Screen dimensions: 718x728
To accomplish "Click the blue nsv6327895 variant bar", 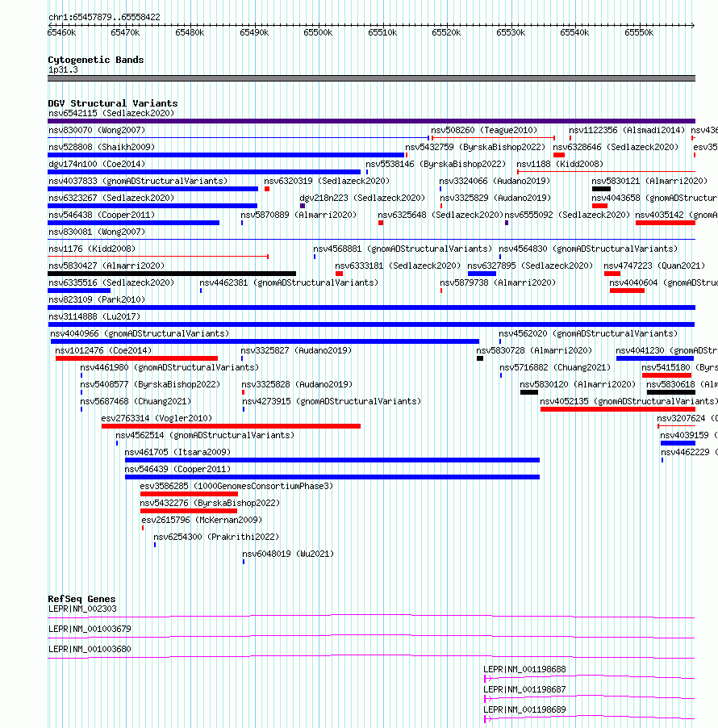I will (x=482, y=274).
